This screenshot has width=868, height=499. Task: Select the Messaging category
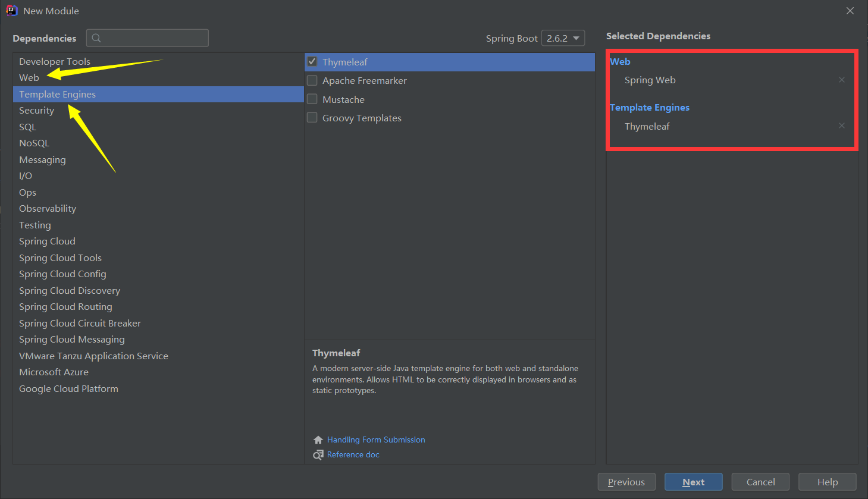click(158, 159)
